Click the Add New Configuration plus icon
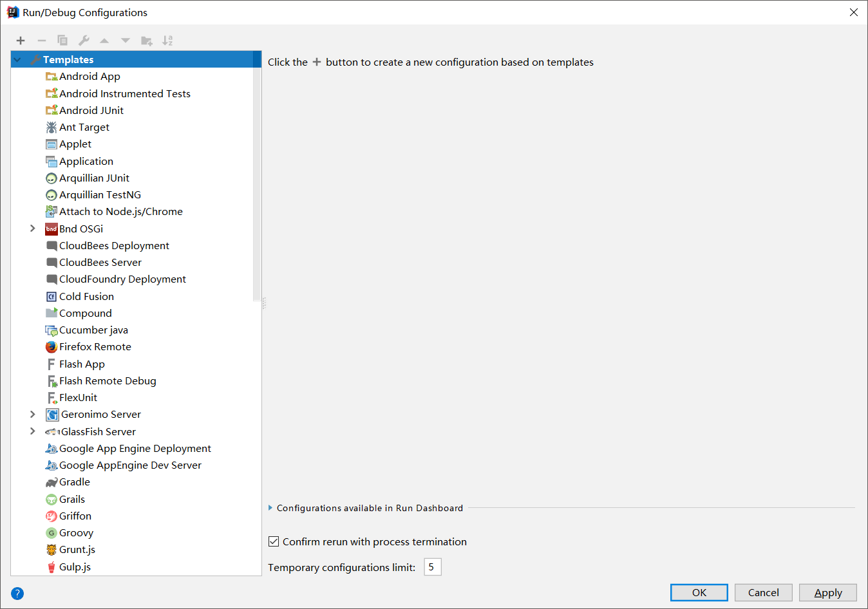 [21, 41]
